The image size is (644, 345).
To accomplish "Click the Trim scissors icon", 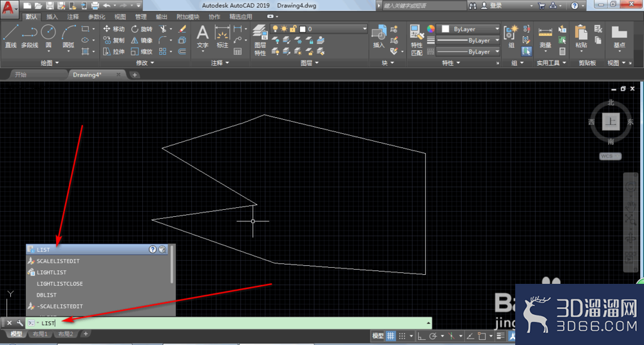I will click(x=163, y=29).
